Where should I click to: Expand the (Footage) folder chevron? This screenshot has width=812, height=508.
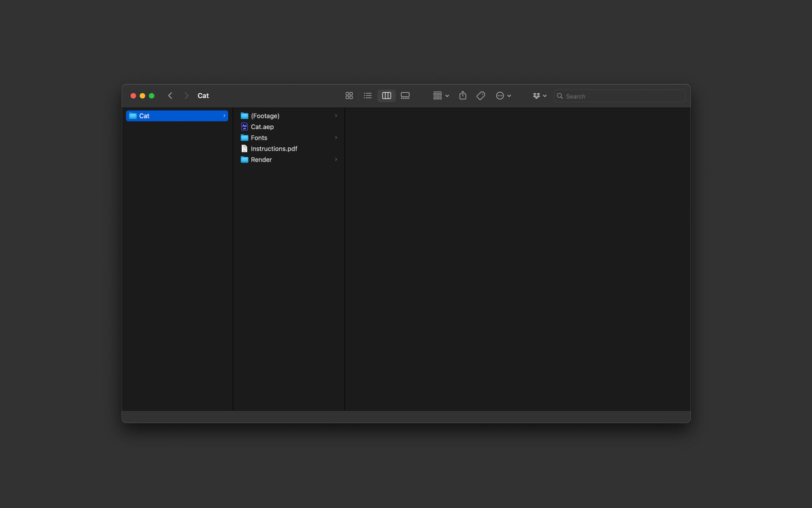pos(336,116)
